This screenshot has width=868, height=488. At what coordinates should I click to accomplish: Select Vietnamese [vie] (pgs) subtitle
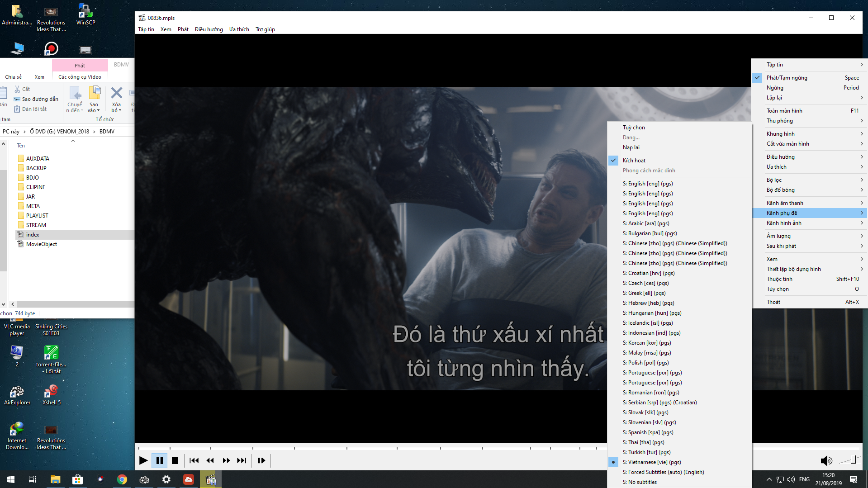[679, 462]
